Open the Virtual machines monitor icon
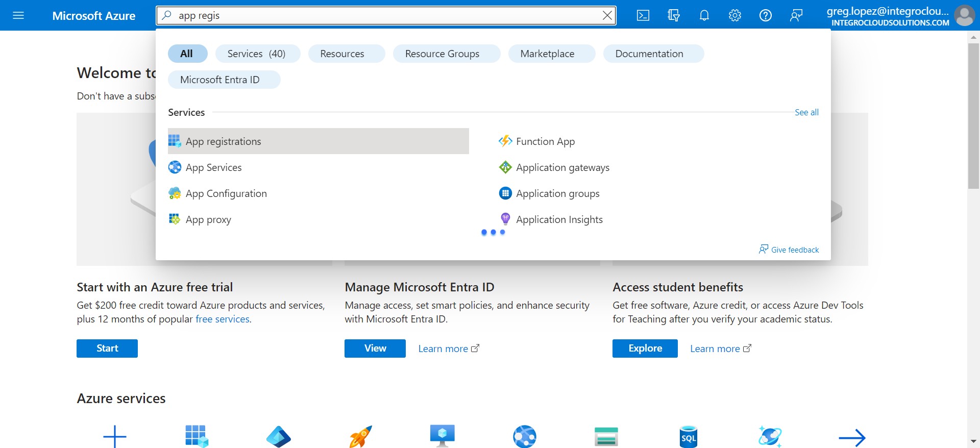980x448 pixels. (x=443, y=437)
